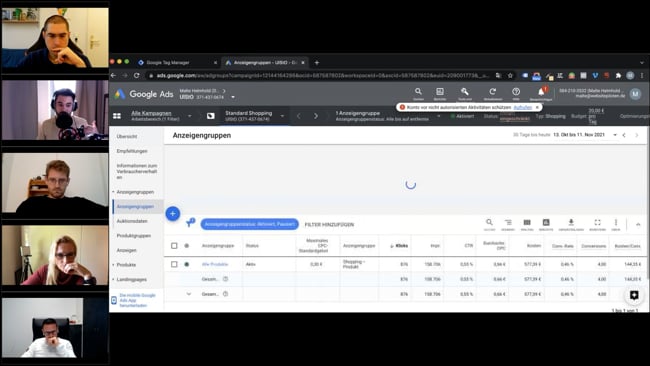Open the workspace grid icon

tap(117, 116)
